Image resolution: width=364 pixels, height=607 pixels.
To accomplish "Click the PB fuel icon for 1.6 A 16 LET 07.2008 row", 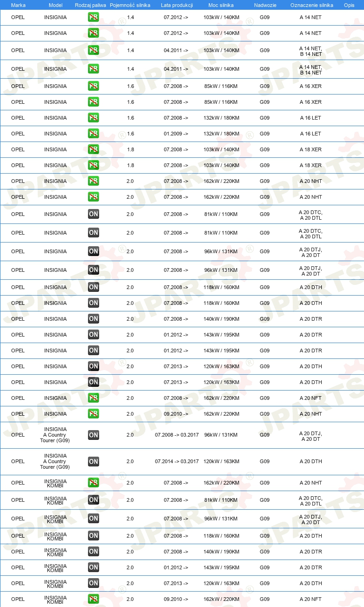I will 94,118.
